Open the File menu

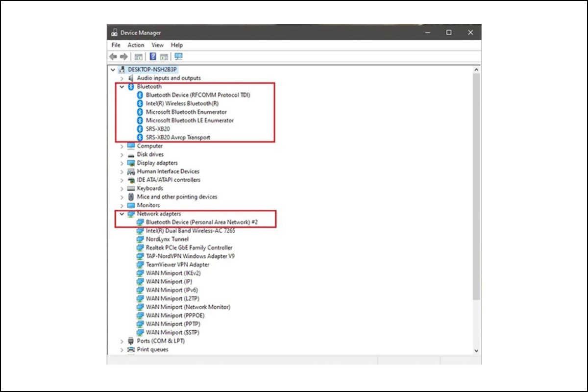(x=116, y=45)
